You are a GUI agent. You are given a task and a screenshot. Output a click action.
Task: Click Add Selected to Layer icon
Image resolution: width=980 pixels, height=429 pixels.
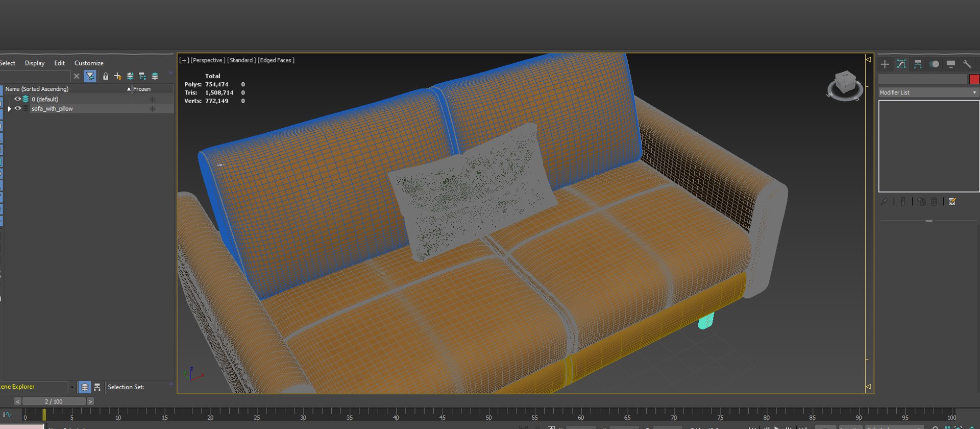coord(130,76)
